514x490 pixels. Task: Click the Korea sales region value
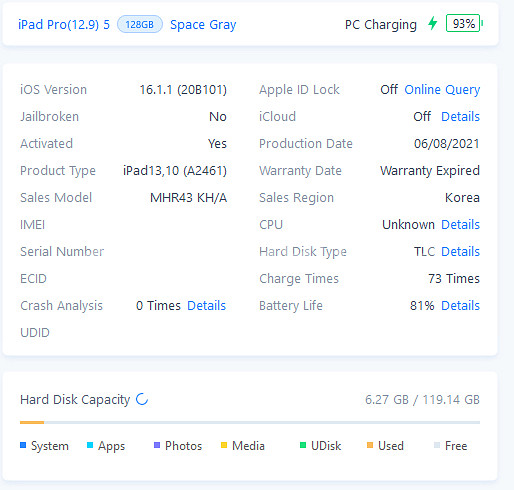coord(462,198)
